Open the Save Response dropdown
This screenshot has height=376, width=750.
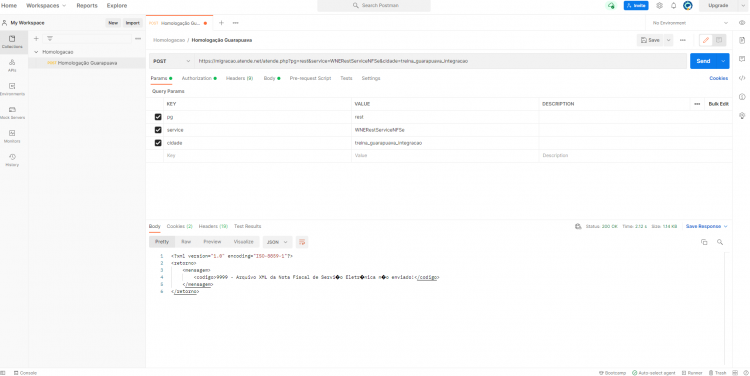(x=706, y=226)
